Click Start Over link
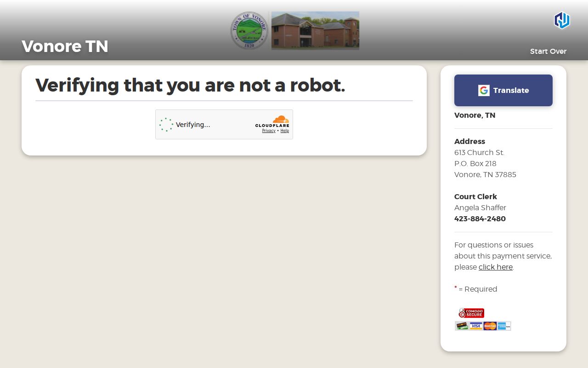 point(548,52)
